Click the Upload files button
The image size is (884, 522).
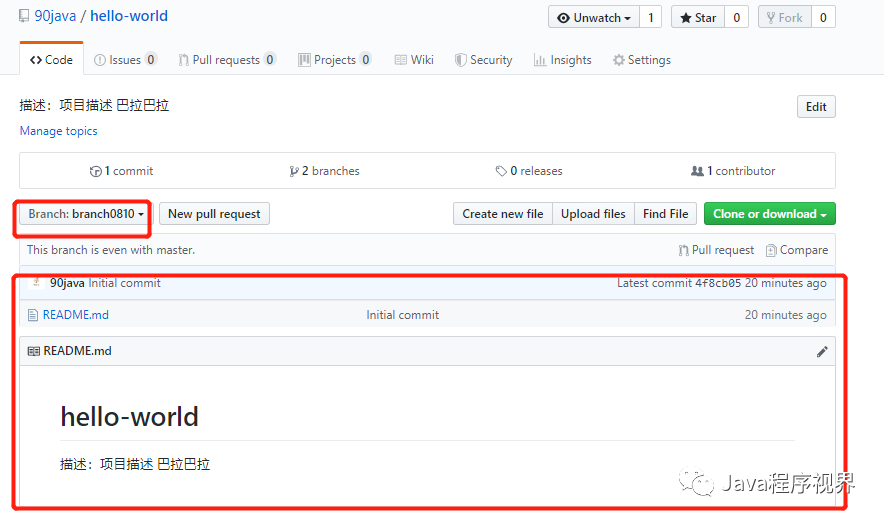point(593,214)
